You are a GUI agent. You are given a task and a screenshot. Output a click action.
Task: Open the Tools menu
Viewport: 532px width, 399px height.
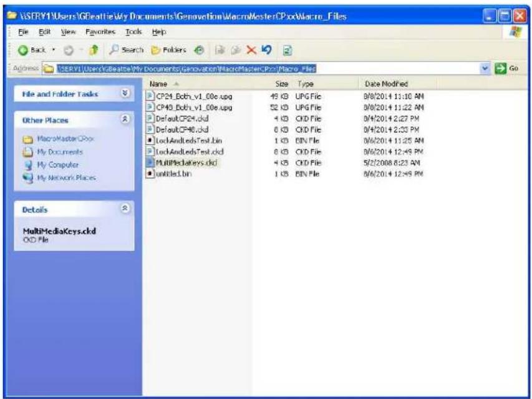(x=133, y=32)
